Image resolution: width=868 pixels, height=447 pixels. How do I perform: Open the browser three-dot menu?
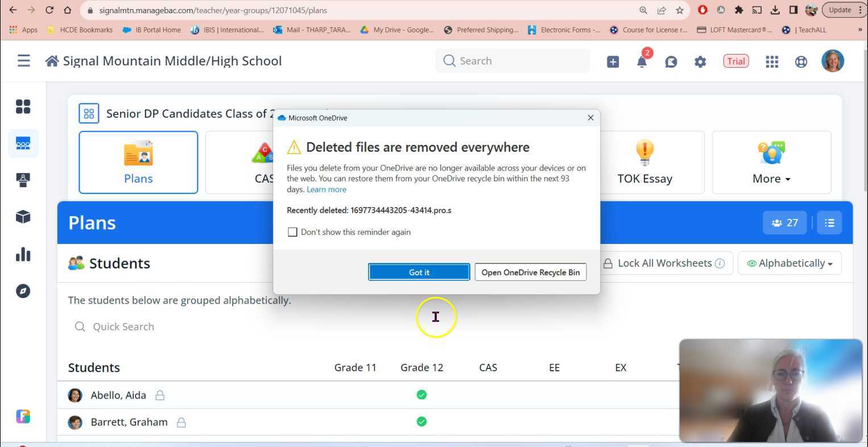click(861, 10)
